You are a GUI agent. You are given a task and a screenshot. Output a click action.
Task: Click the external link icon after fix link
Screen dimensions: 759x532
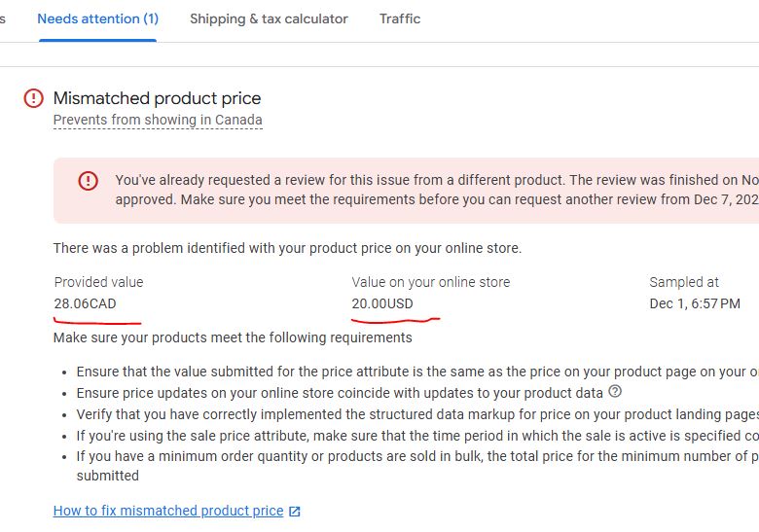[x=294, y=512]
